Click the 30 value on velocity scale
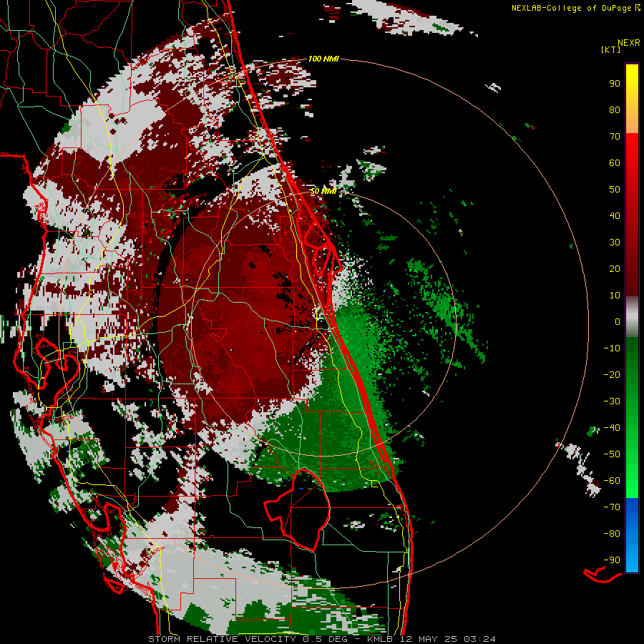Screen dimensions: 644x644 [x=615, y=243]
